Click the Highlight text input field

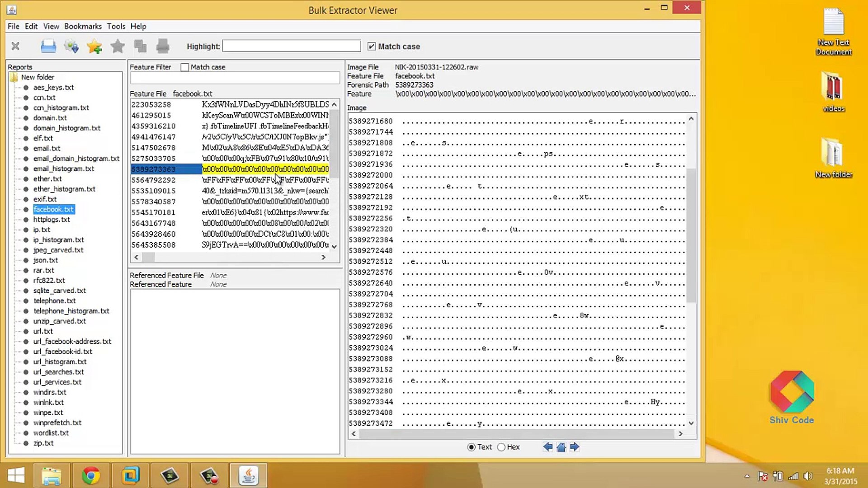[x=291, y=46]
